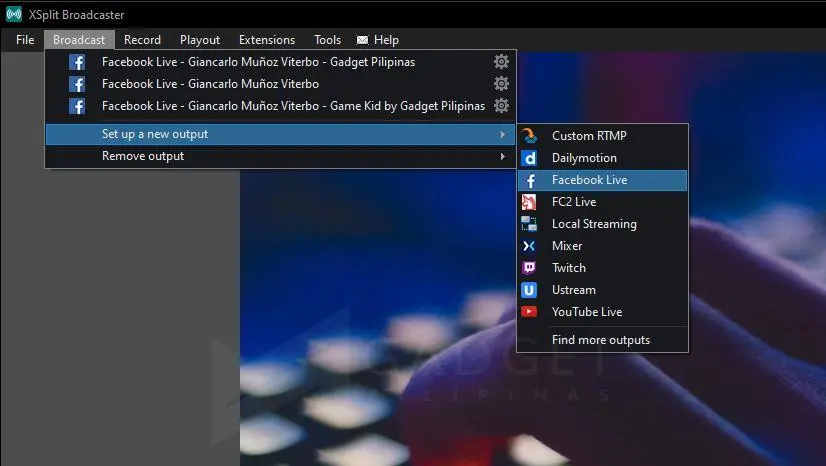
Task: Choose Mixer output
Action: tap(602, 246)
